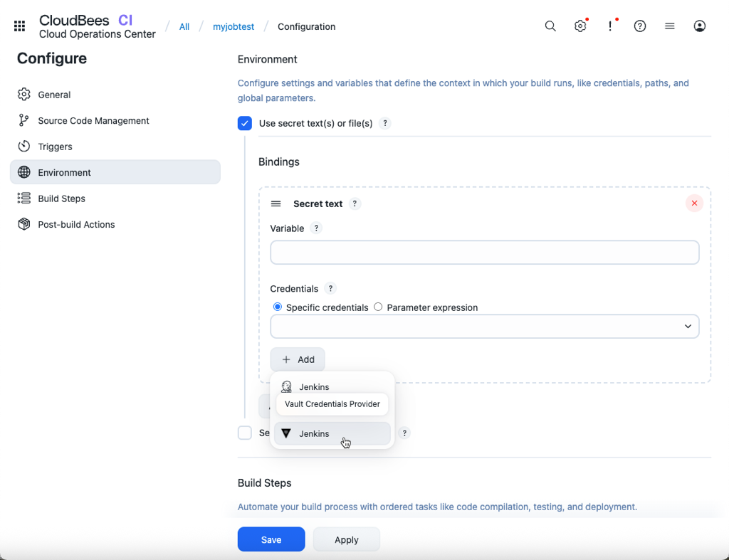Viewport: 729px width, 560px height.
Task: Click the Build Steps list icon
Action: tap(23, 199)
